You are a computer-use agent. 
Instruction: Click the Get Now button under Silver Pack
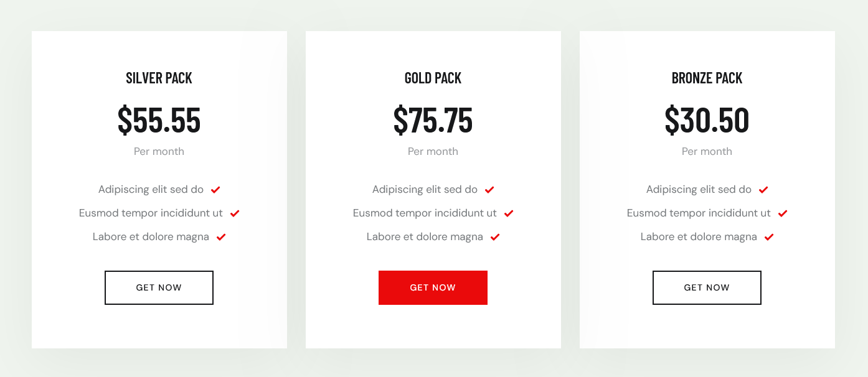[159, 287]
